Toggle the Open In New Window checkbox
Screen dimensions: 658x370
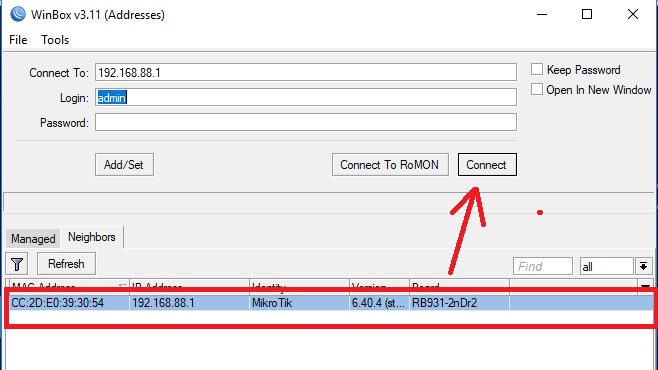pyautogui.click(x=537, y=89)
